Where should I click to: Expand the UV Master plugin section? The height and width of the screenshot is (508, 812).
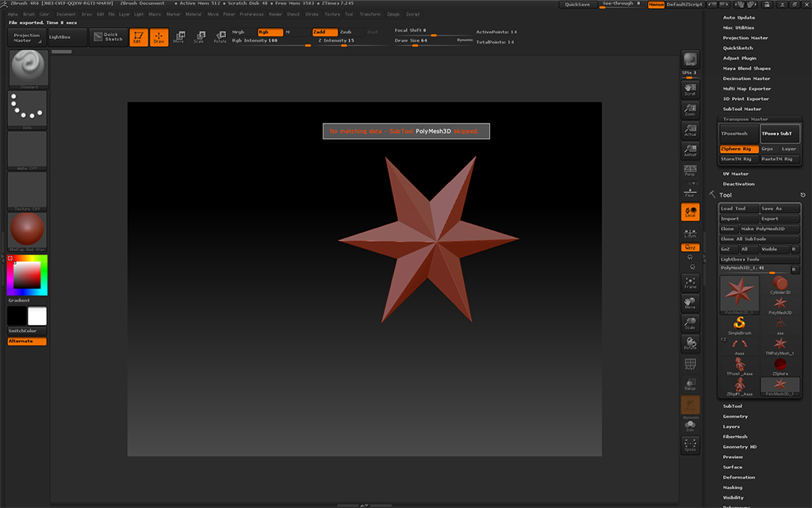point(735,174)
